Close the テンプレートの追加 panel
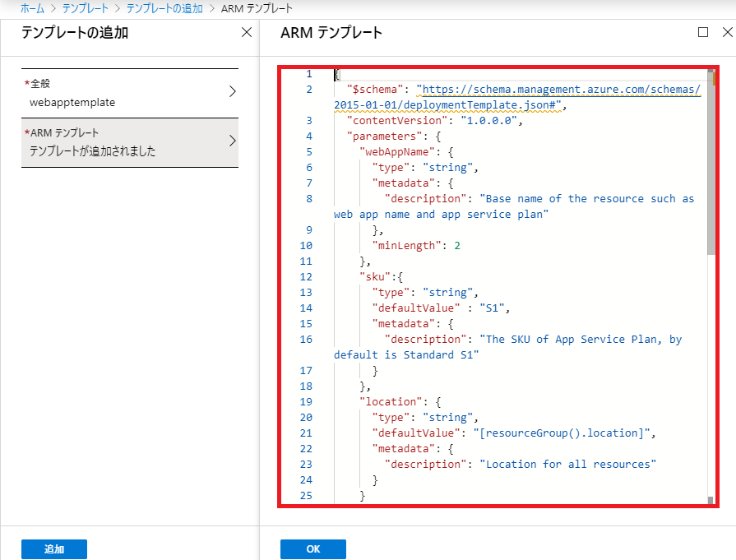The height and width of the screenshot is (560, 736). point(247,32)
